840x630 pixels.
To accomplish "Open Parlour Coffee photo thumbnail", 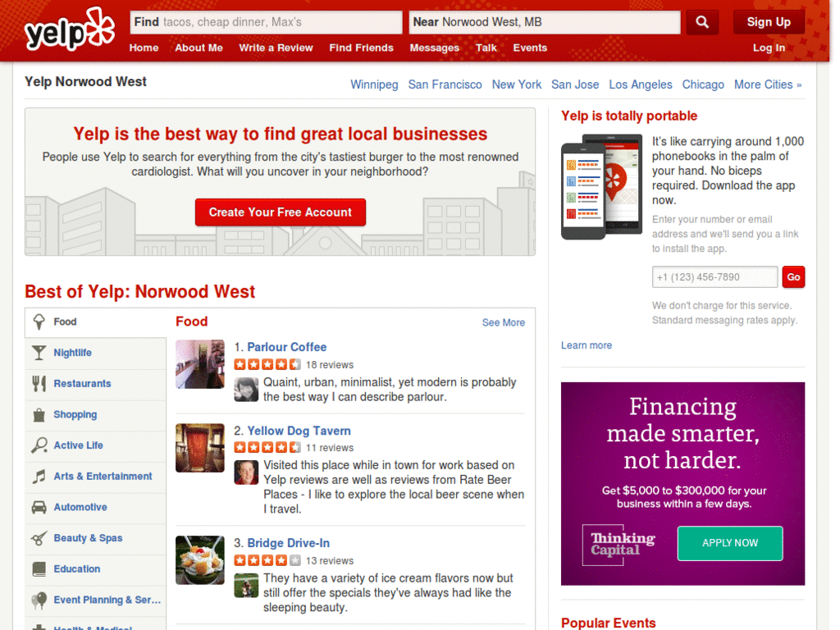I will [200, 364].
